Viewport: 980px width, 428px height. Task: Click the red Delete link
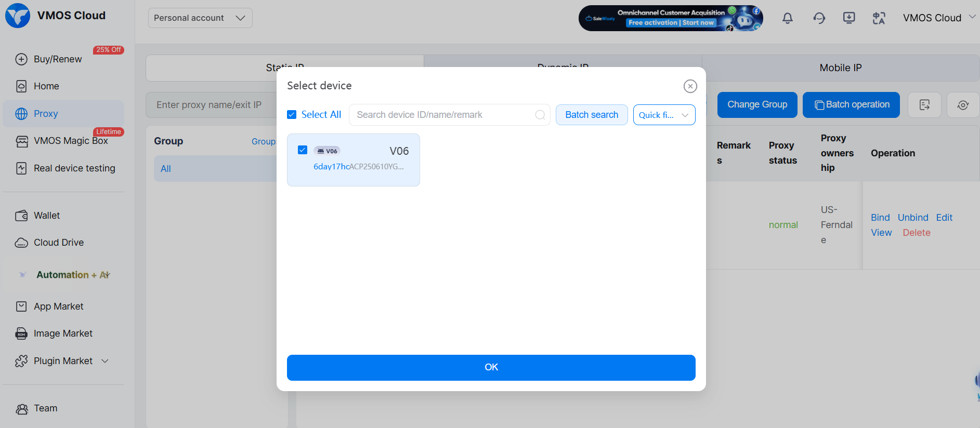917,233
